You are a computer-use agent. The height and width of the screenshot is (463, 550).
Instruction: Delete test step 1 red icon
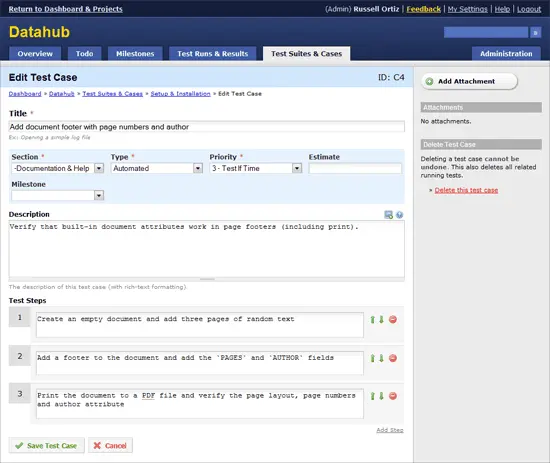(x=393, y=320)
